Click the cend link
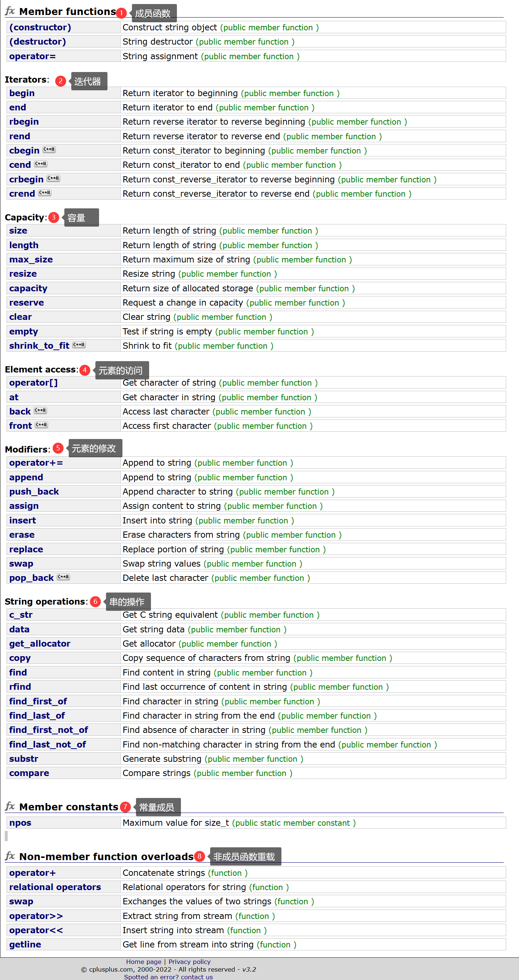The image size is (519, 980). tap(20, 165)
